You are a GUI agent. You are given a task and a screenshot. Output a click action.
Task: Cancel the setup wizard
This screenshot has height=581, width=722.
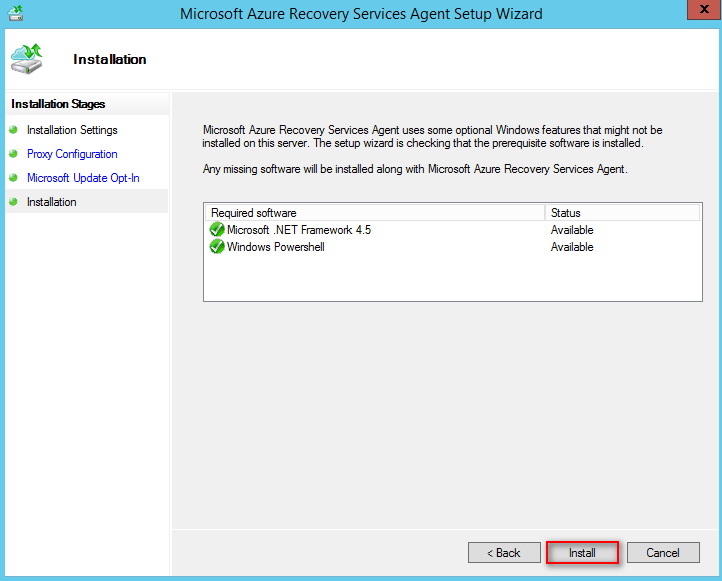tap(662, 553)
